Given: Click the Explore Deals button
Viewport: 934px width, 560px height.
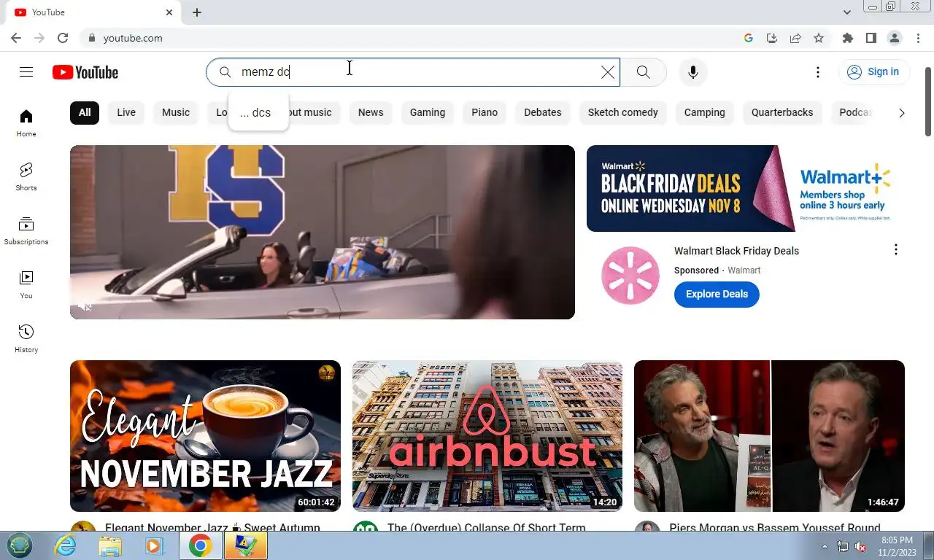Looking at the screenshot, I should (717, 294).
